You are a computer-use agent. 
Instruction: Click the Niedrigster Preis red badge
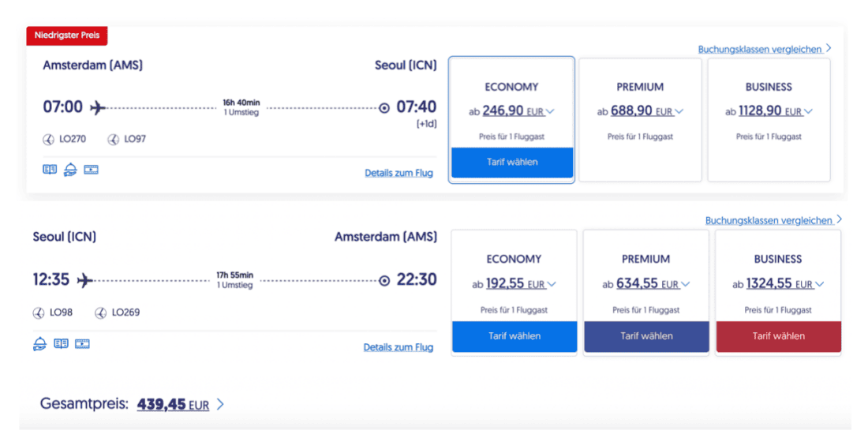[x=67, y=36]
